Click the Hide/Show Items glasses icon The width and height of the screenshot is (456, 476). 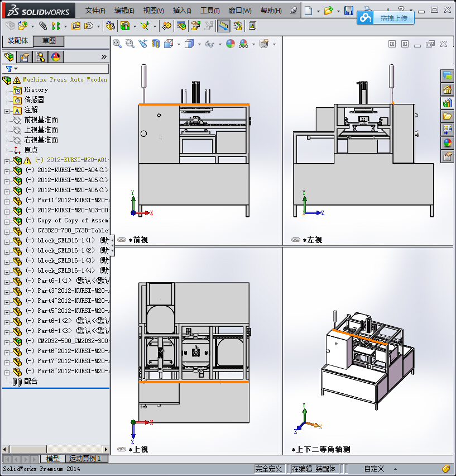[x=209, y=44]
